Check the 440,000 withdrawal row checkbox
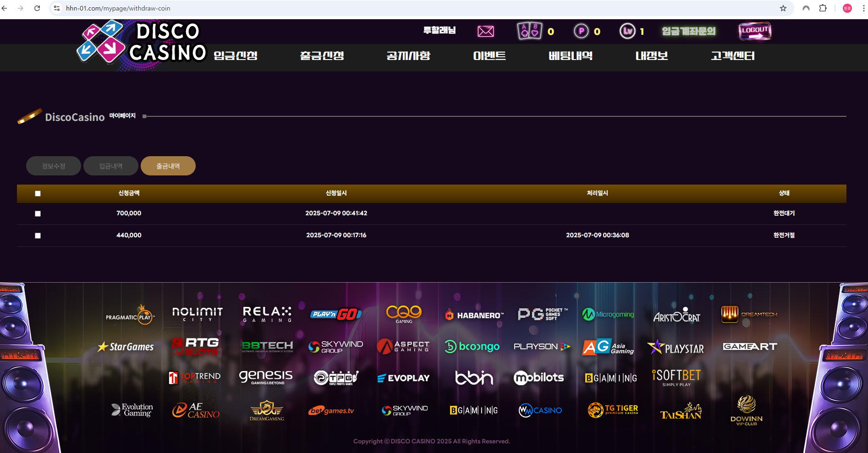The width and height of the screenshot is (868, 453). [38, 235]
